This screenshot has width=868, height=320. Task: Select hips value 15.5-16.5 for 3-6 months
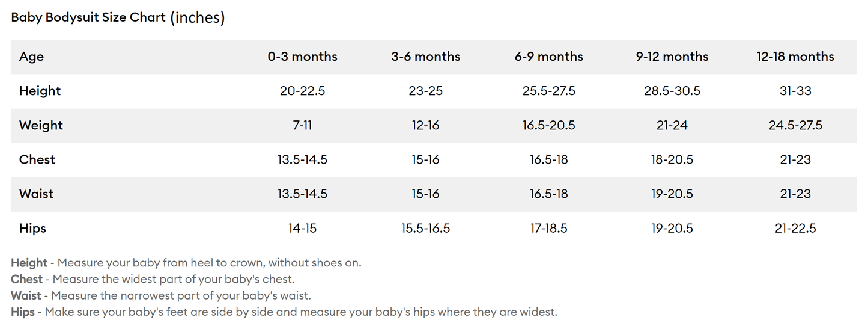[425, 228]
